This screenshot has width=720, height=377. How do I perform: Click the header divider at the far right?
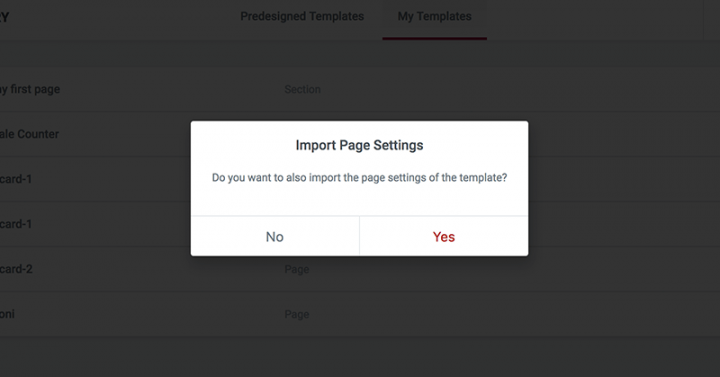point(703,20)
